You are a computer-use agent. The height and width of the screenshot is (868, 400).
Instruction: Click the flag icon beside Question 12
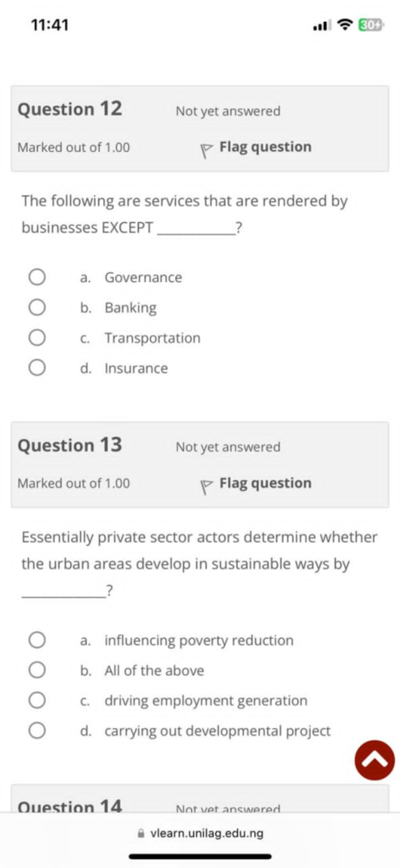[x=207, y=147]
